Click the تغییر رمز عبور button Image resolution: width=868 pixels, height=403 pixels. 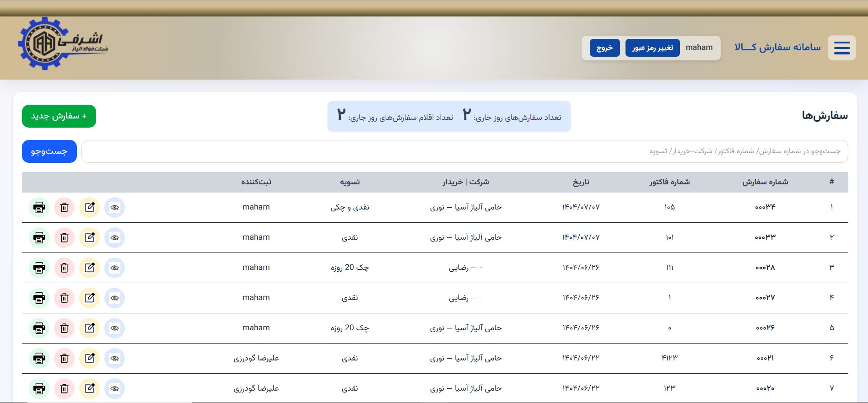tap(652, 48)
